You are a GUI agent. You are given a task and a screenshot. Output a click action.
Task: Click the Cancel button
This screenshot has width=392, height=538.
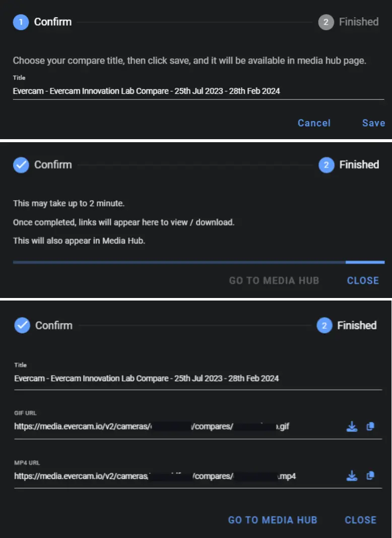coord(314,123)
